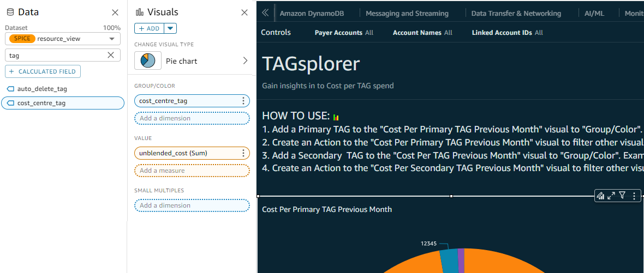Screen dimensions: 644x273
Task: Open the visual's filter funnel icon
Action: point(622,196)
